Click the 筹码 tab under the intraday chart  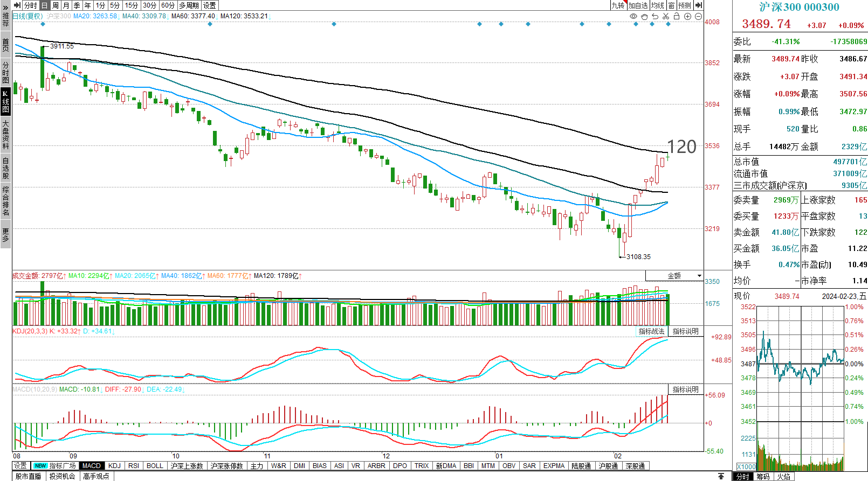pyautogui.click(x=763, y=477)
